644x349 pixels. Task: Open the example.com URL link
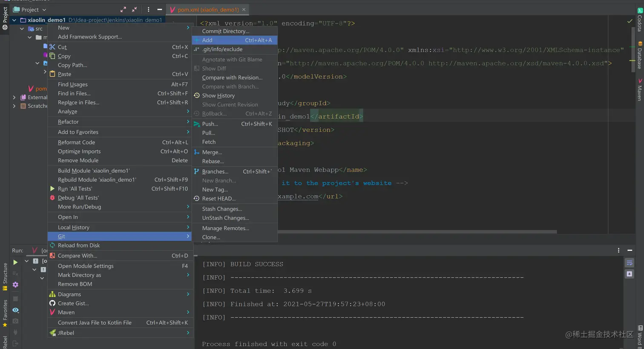(298, 197)
